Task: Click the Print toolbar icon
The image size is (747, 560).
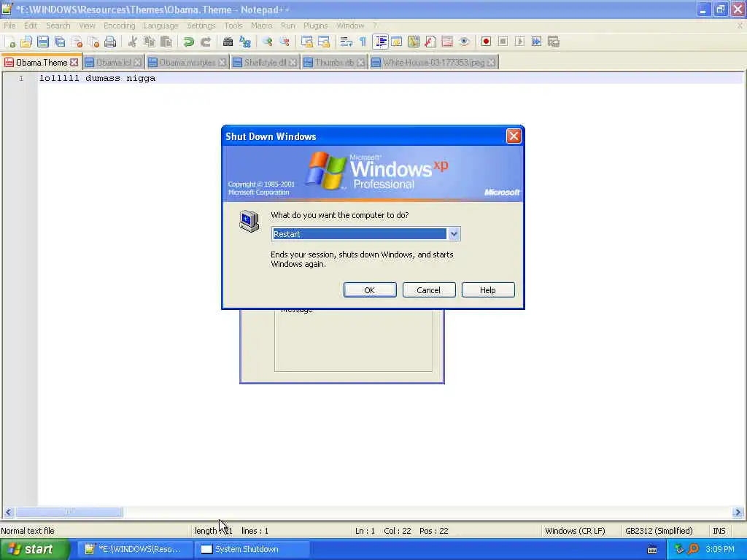Action: (x=111, y=42)
